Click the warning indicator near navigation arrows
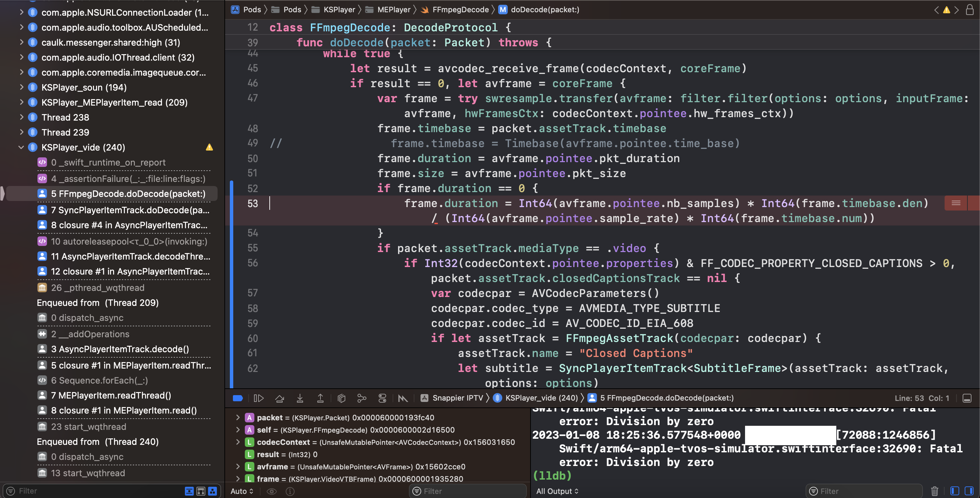 (947, 10)
